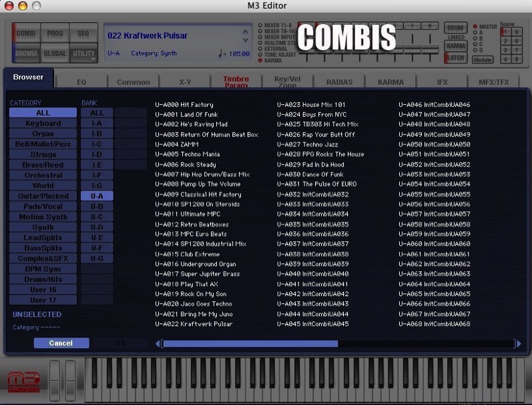Open the IFX tab
This screenshot has width=532, height=405.
pyautogui.click(x=442, y=82)
